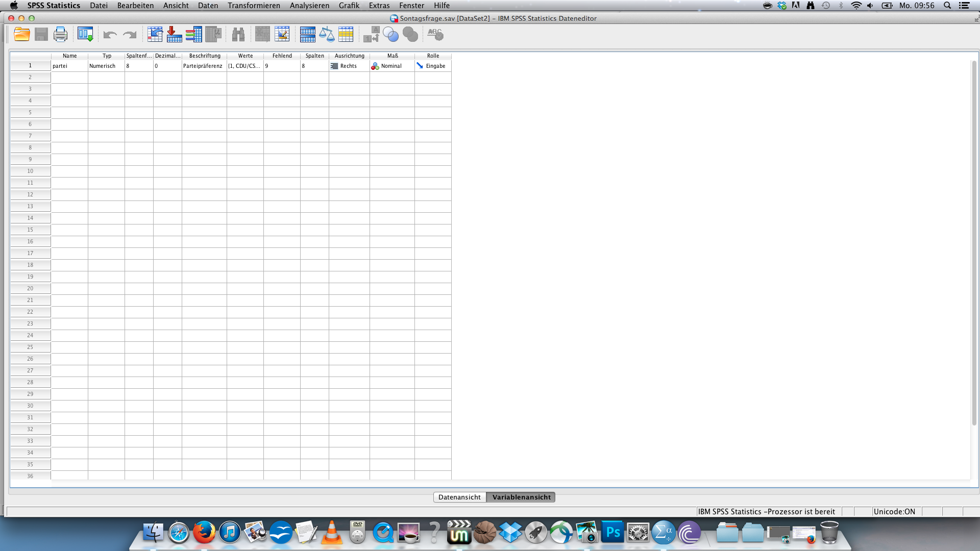Open Find with the binoculars icon
The height and width of the screenshot is (551, 980).
click(x=238, y=35)
